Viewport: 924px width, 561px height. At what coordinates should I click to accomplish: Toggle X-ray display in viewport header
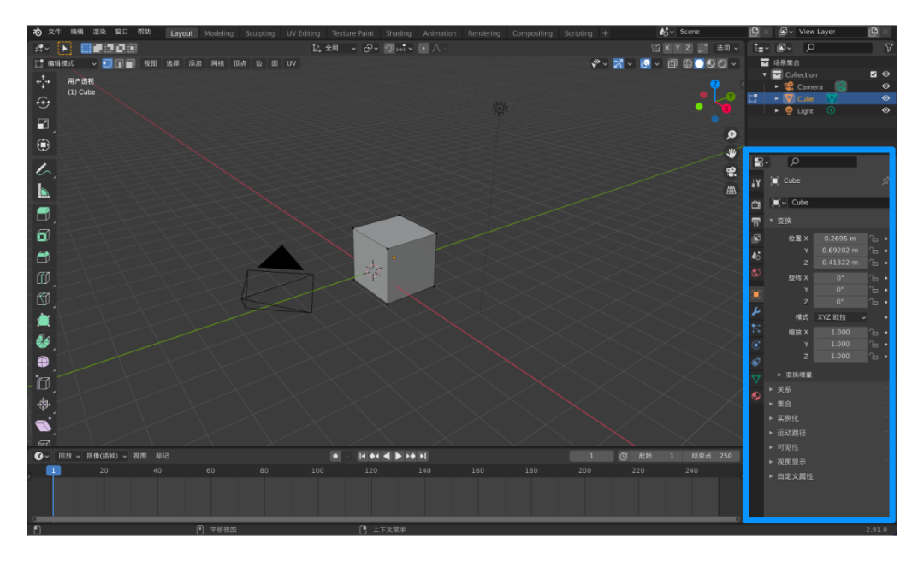672,63
